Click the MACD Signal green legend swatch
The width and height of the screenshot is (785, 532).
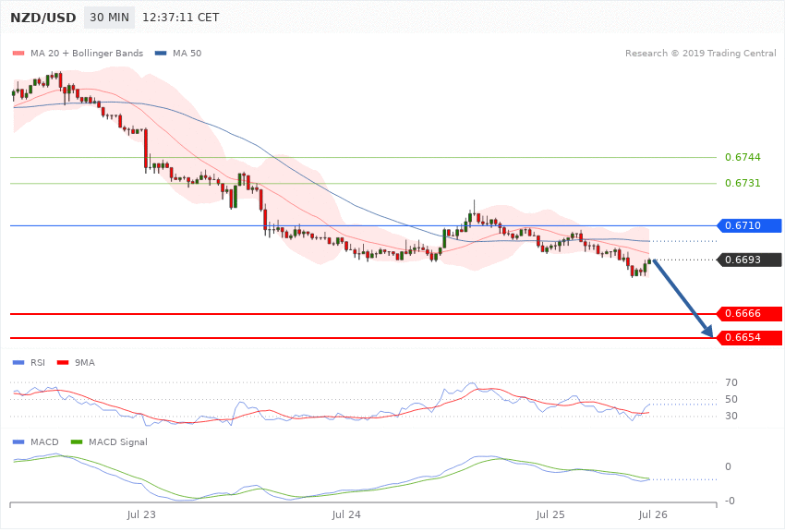77,441
